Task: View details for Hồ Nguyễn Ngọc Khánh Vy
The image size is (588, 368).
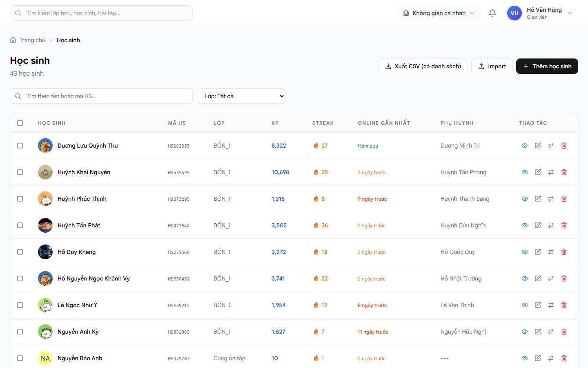Action: coord(525,278)
